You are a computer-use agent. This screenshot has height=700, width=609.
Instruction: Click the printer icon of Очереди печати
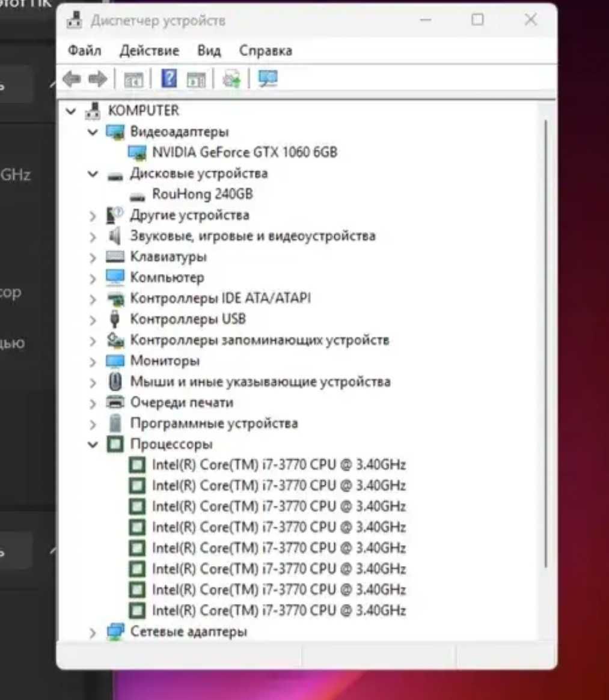point(115,402)
